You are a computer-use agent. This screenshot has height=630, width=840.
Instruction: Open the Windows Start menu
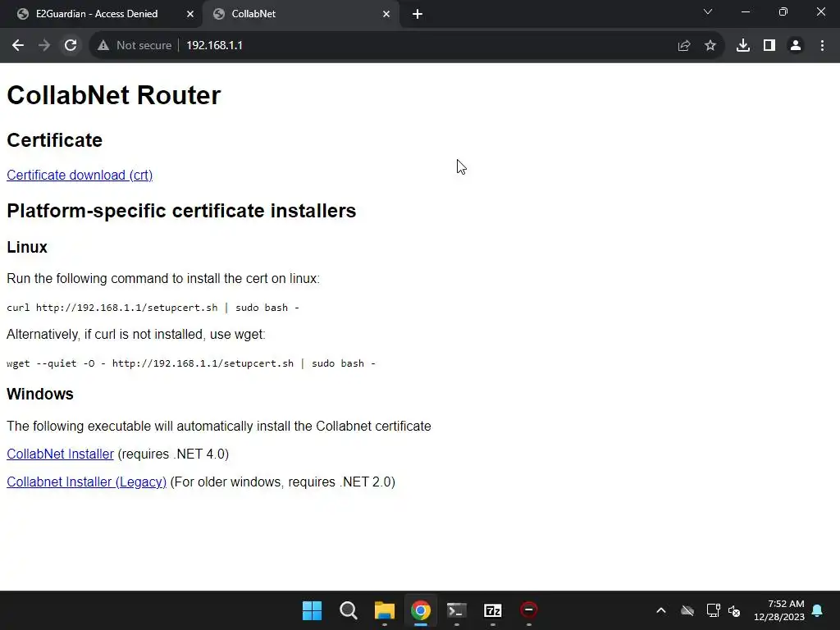tap(313, 610)
